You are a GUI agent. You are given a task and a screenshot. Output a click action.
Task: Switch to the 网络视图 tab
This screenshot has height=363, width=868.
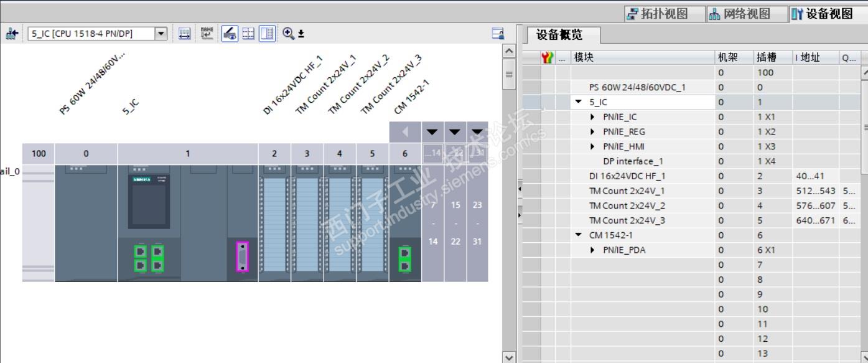746,14
